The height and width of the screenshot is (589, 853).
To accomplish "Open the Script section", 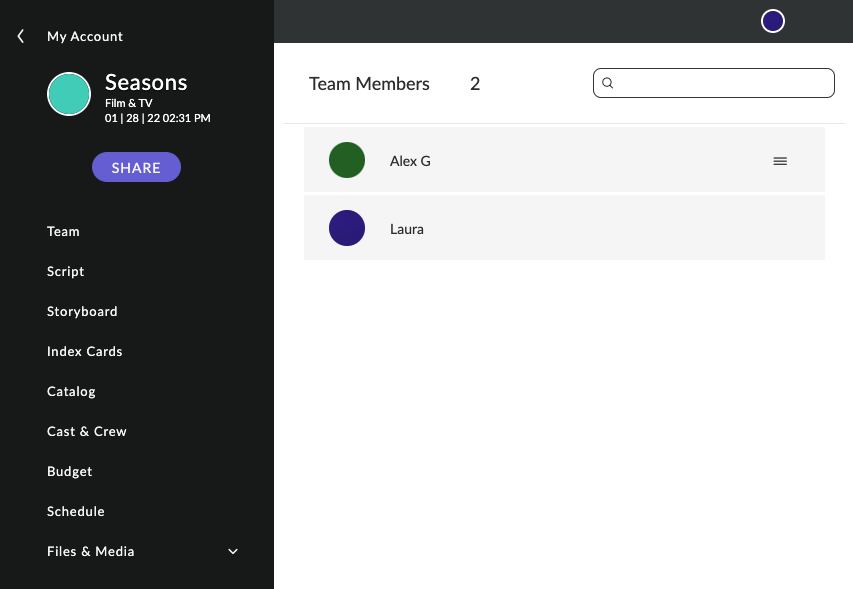I will 65,271.
